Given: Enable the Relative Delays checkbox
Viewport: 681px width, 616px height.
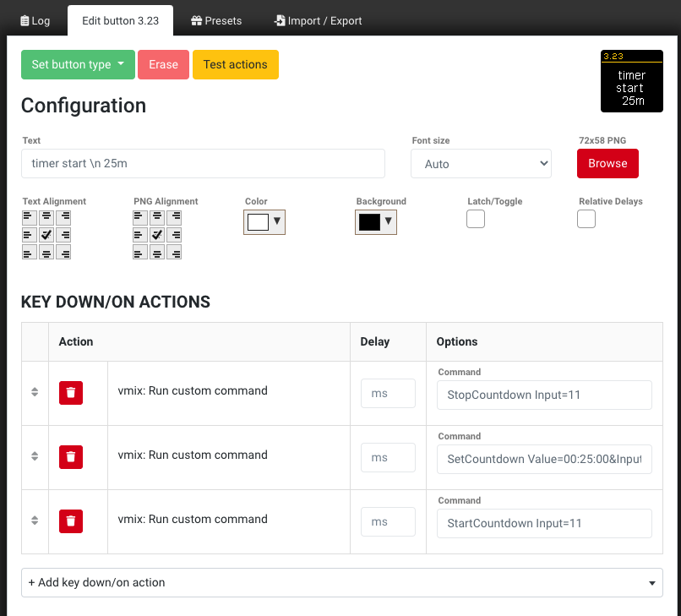Looking at the screenshot, I should coord(586,218).
